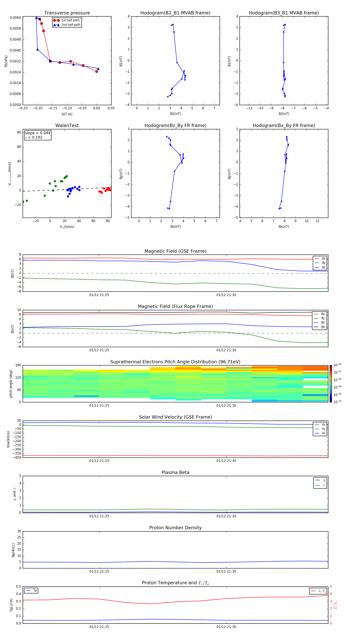351x644 pixels.
Task: Click the 10^-31 colorbar tick label
Action: coord(337,402)
